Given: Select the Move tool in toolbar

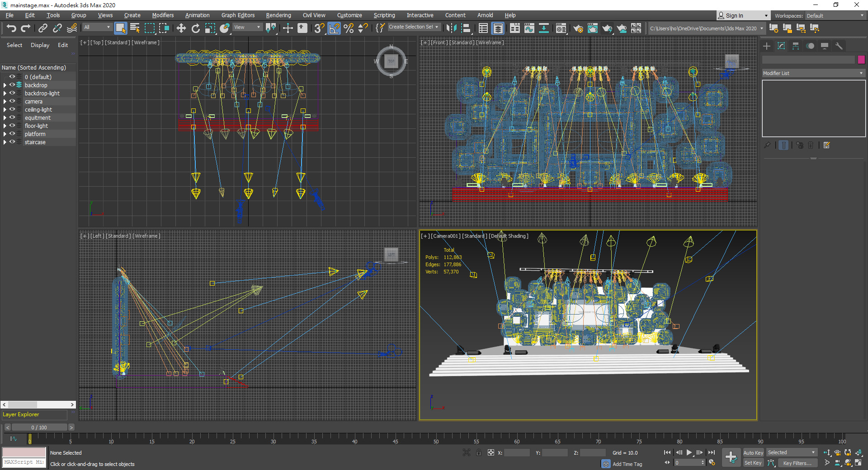Looking at the screenshot, I should [181, 28].
